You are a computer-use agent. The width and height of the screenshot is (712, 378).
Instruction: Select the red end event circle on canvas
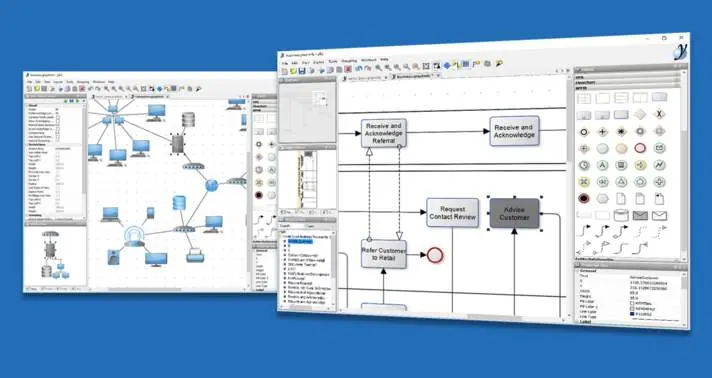coord(435,255)
